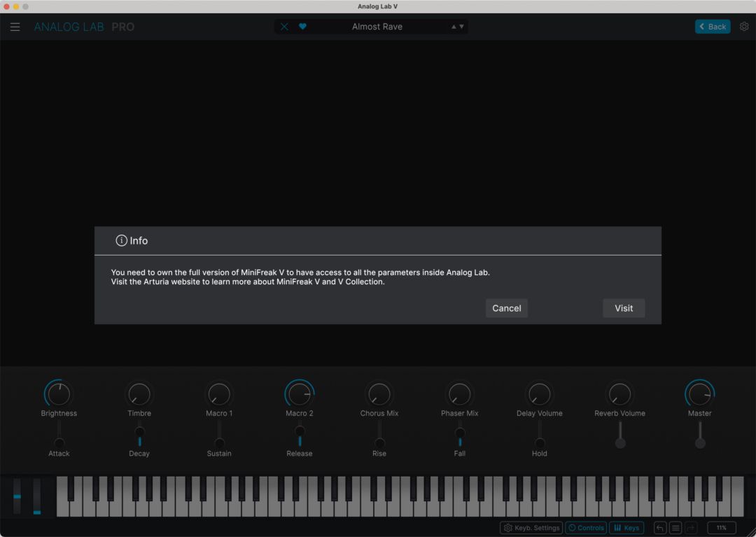Click the Macro 2 knob
Image resolution: width=756 pixels, height=537 pixels.
coord(300,394)
